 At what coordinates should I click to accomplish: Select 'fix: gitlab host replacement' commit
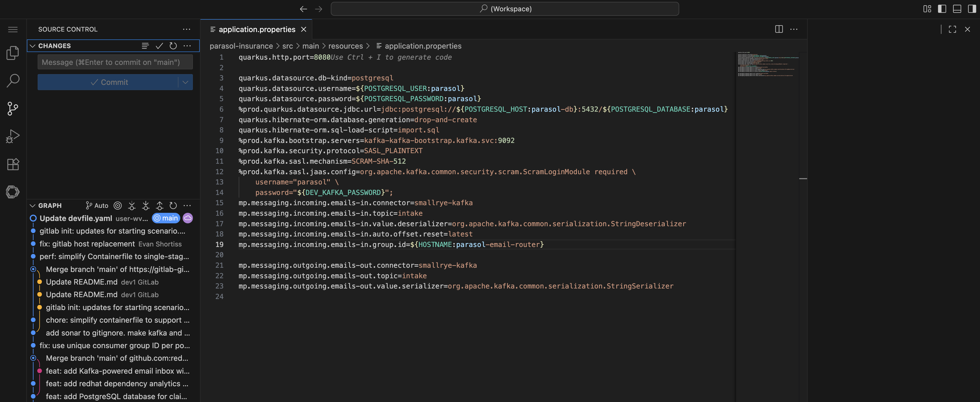(87, 244)
